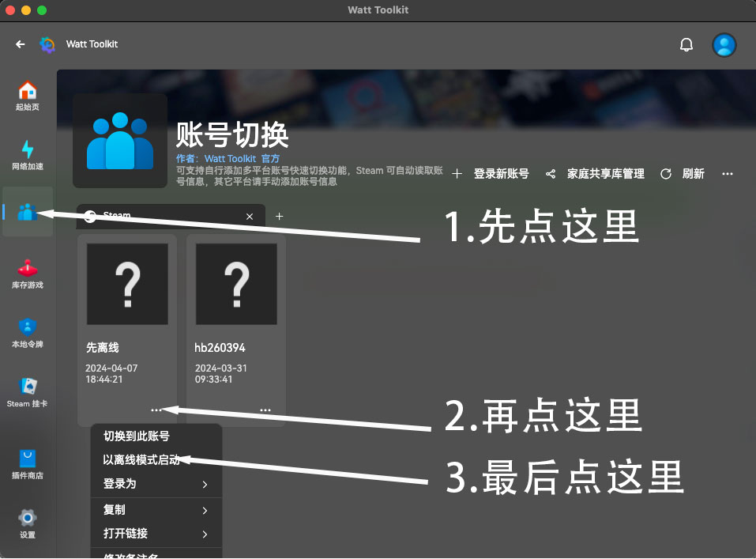Open more menu on 先离线 card
756x559 pixels.
click(x=156, y=410)
